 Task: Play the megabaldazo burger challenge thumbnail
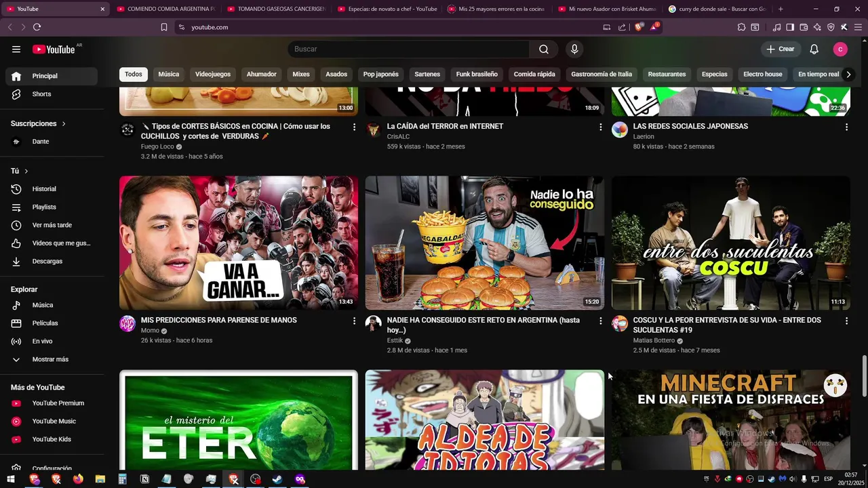tap(485, 243)
